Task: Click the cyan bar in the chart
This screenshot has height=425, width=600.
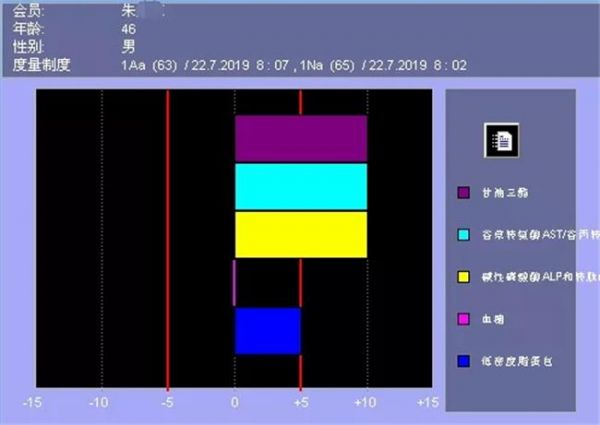Action: (x=300, y=186)
